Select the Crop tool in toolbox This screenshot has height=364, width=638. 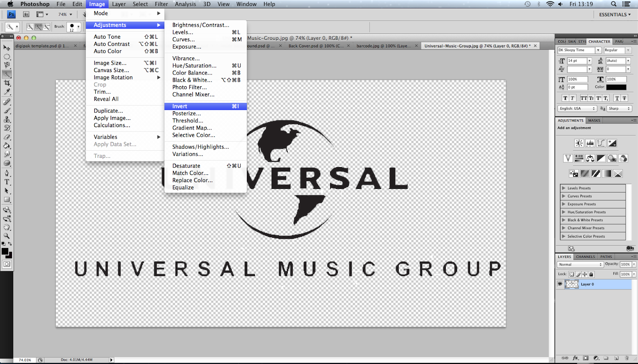pos(7,83)
